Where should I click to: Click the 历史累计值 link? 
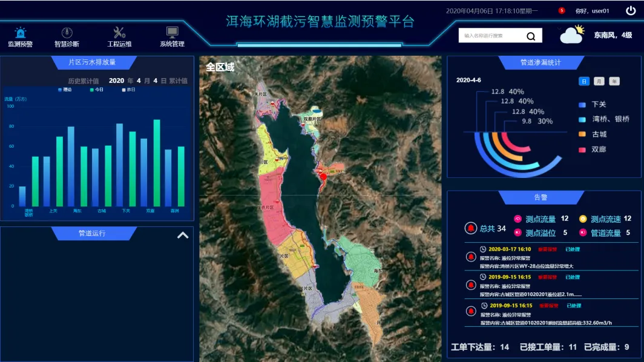pos(83,81)
